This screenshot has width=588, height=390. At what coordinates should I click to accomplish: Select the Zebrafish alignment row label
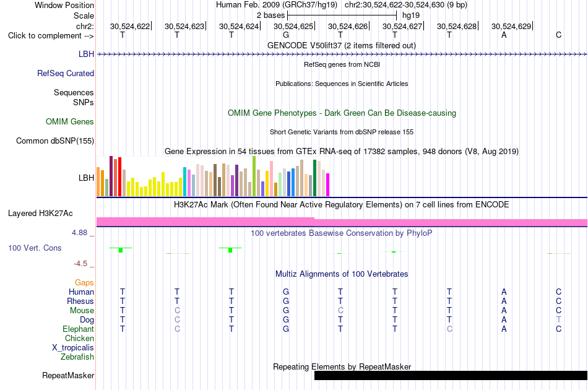click(77, 357)
